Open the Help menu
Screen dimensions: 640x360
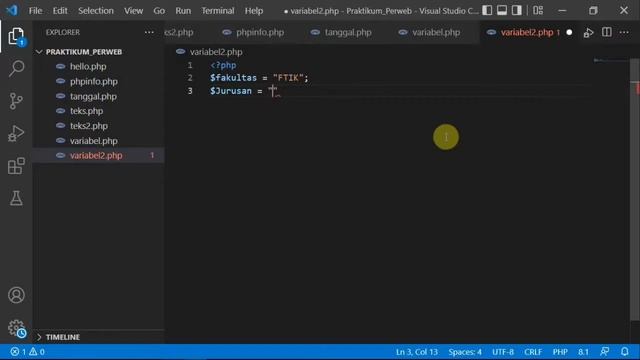pyautogui.click(x=254, y=11)
